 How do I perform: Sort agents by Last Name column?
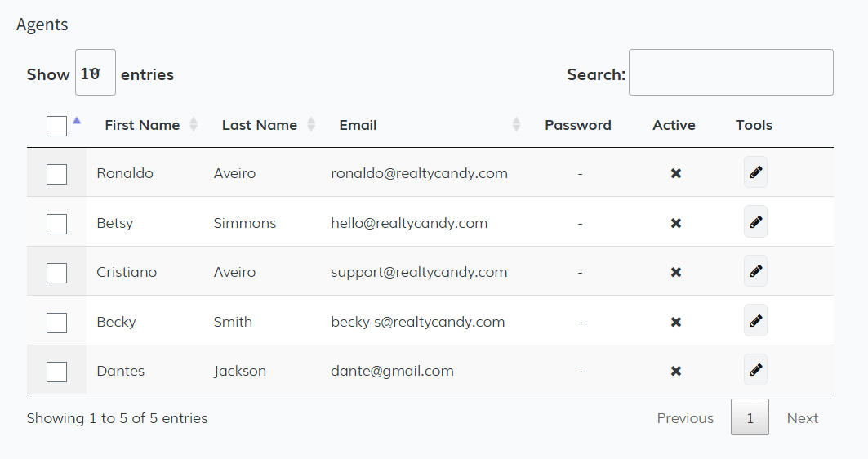point(260,125)
